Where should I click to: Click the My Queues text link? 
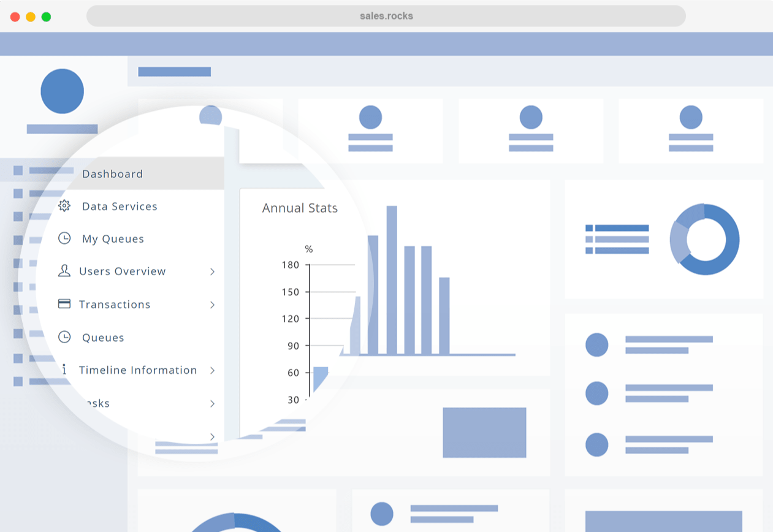tap(113, 239)
